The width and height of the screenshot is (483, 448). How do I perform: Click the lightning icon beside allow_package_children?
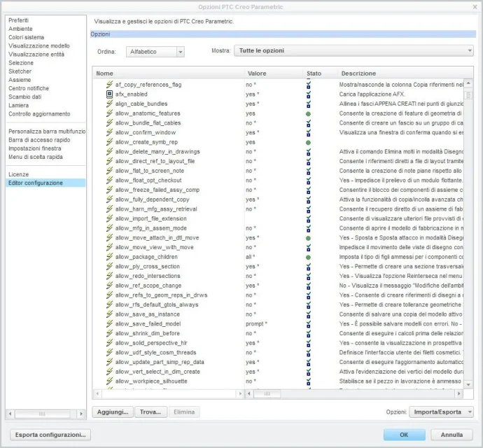click(x=109, y=257)
